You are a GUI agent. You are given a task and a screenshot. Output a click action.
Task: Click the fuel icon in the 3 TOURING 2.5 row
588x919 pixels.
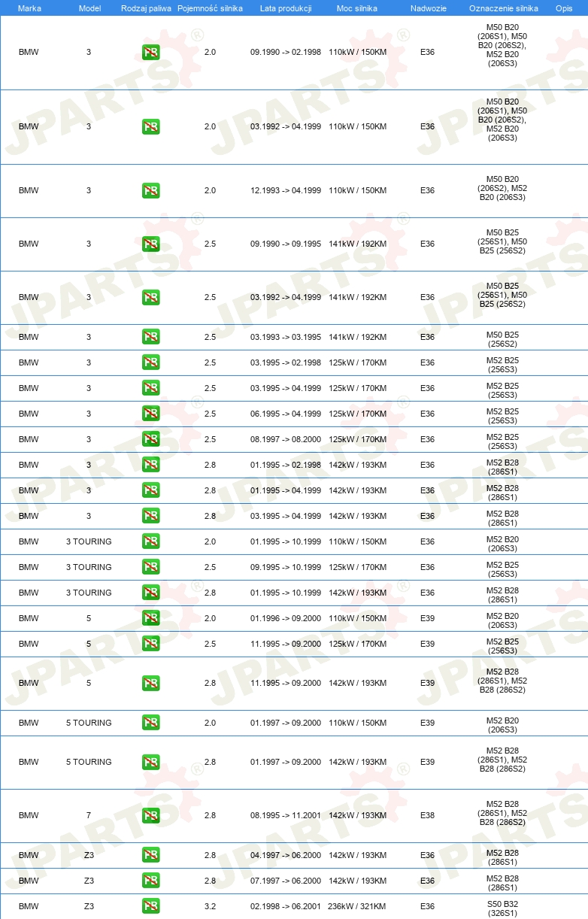point(150,567)
